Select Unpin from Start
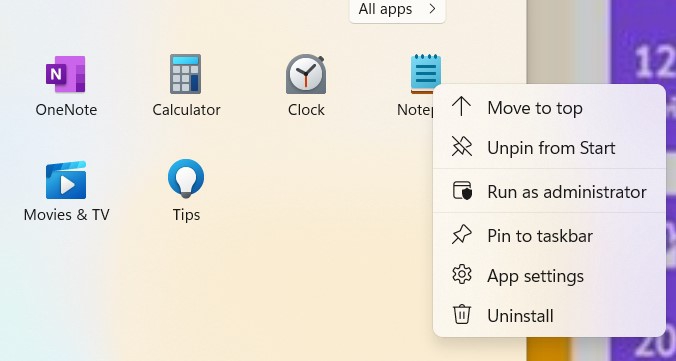Viewport: 676px width, 361px height. (x=549, y=148)
